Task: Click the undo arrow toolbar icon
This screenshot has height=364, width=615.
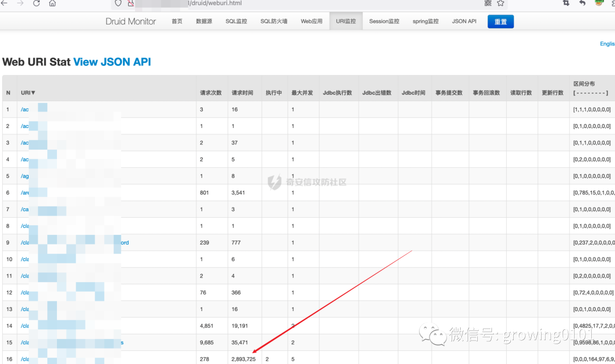Action: tap(583, 3)
